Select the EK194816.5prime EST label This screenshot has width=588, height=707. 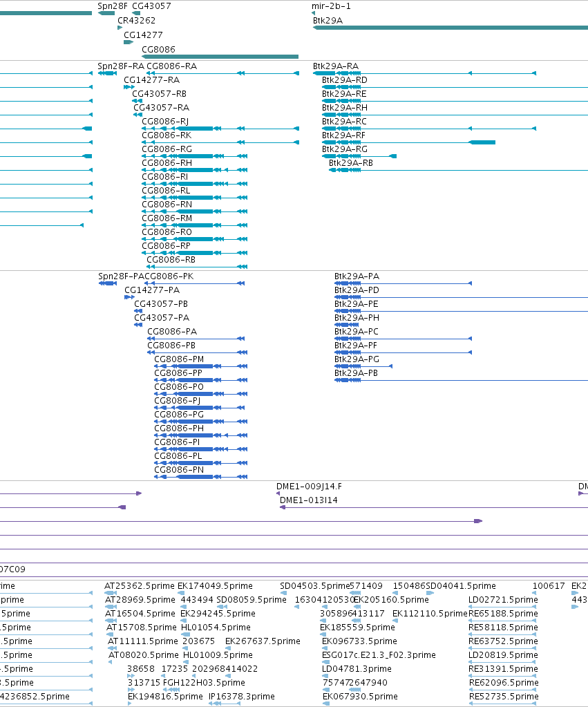point(166,697)
